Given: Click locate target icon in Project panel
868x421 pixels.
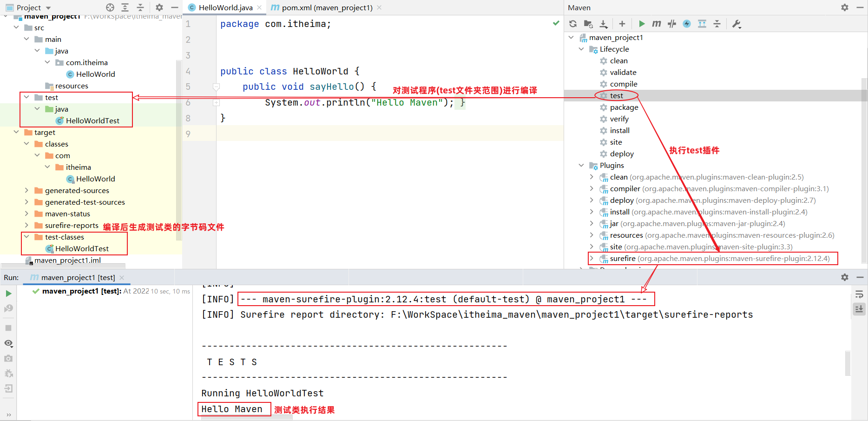Looking at the screenshot, I should 110,7.
